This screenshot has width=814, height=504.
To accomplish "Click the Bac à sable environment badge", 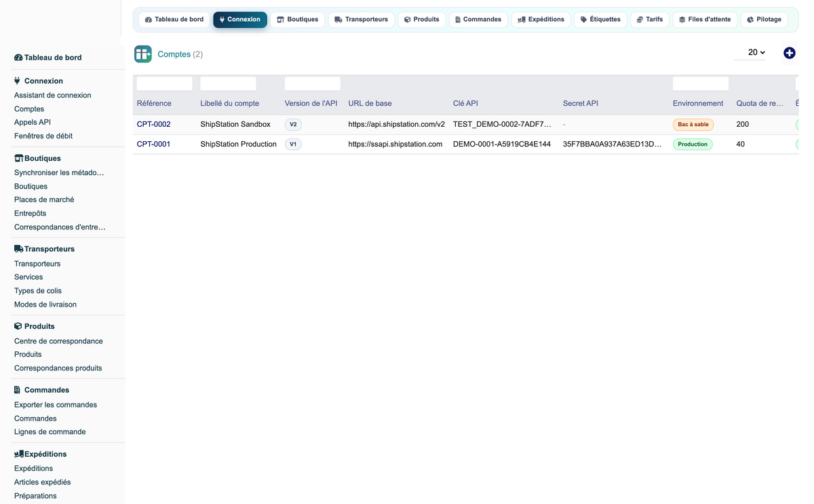I will (x=693, y=125).
